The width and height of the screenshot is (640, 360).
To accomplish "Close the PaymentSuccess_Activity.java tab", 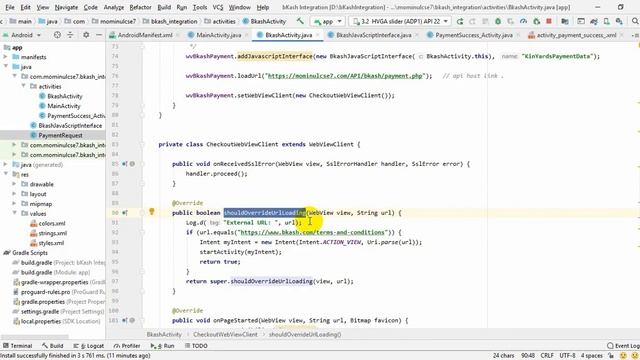I will [x=518, y=35].
